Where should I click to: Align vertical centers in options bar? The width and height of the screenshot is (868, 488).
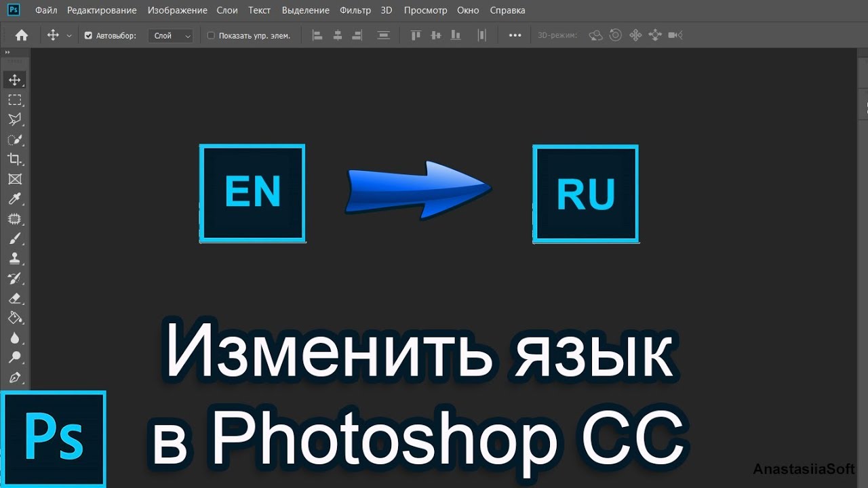pyautogui.click(x=436, y=35)
